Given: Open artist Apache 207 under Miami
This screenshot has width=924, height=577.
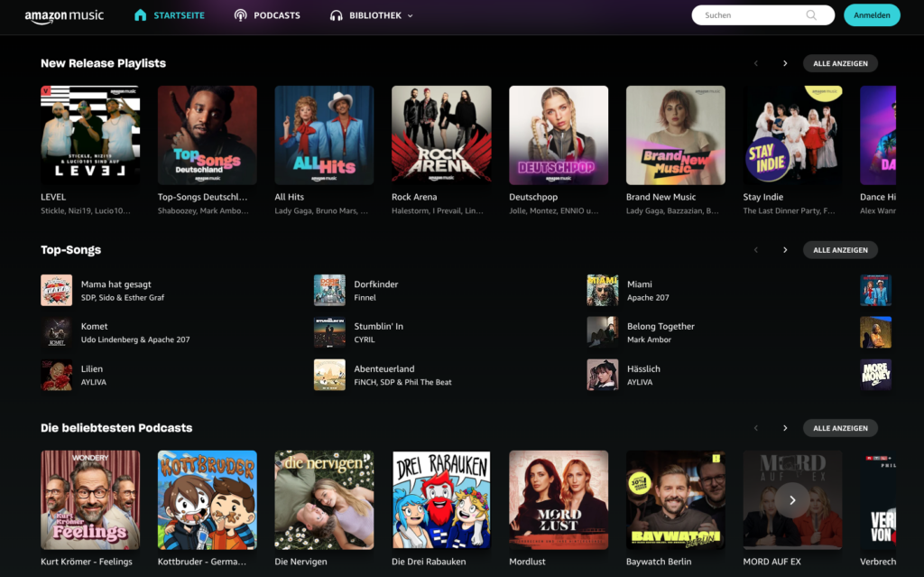Looking at the screenshot, I should [x=648, y=298].
